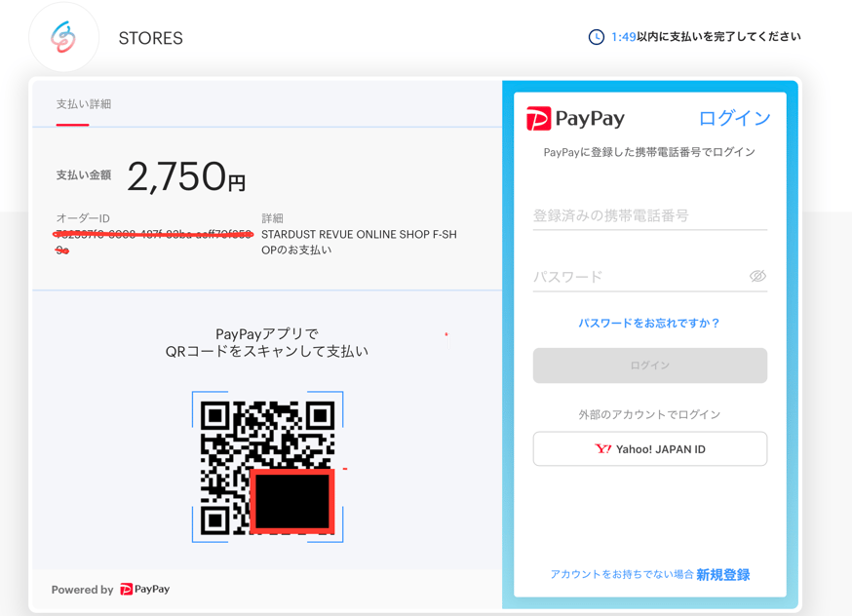Click the PayPay QR code image
This screenshot has height=616, width=852.
coord(267,467)
